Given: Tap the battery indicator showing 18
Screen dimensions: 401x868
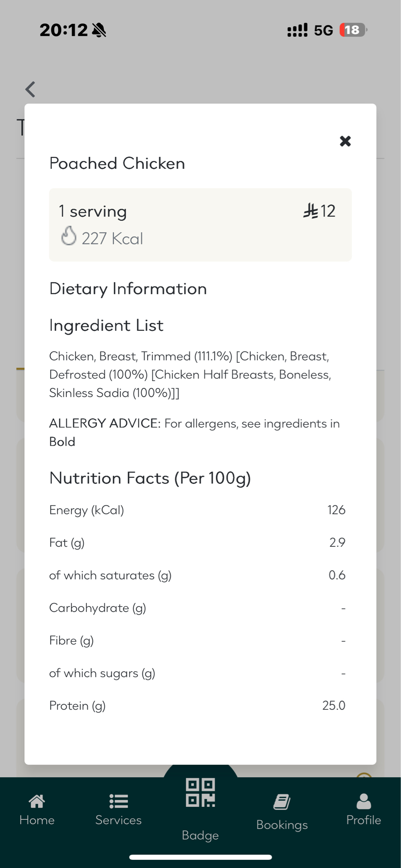Looking at the screenshot, I should [353, 30].
